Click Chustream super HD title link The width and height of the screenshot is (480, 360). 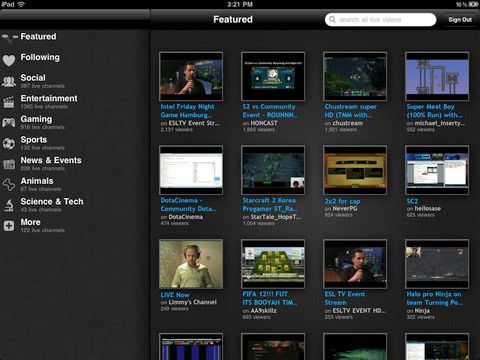click(351, 111)
